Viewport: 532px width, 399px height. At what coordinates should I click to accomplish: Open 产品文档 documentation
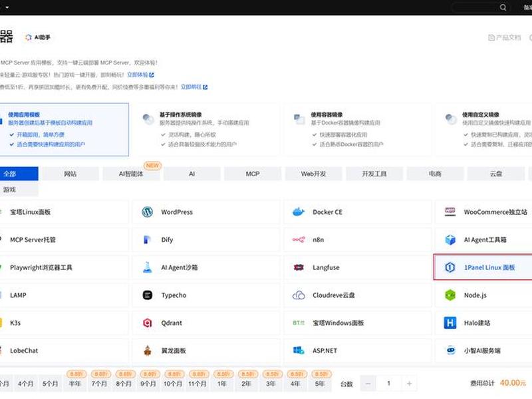(x=504, y=37)
